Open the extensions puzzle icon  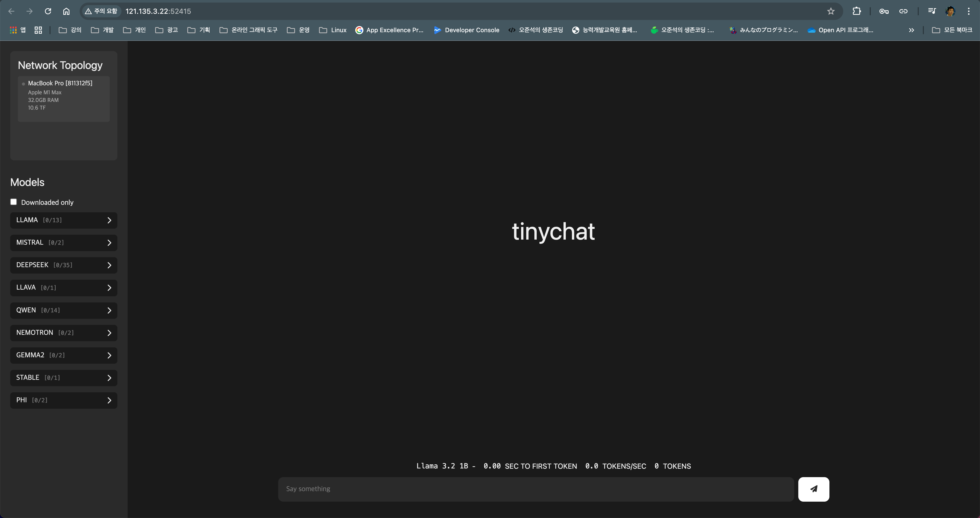[x=856, y=11]
